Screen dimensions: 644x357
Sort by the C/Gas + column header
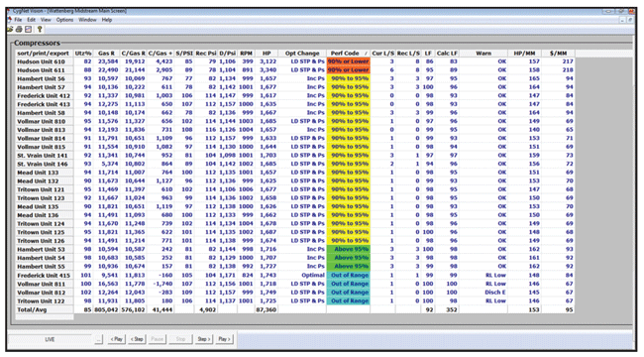(x=161, y=54)
